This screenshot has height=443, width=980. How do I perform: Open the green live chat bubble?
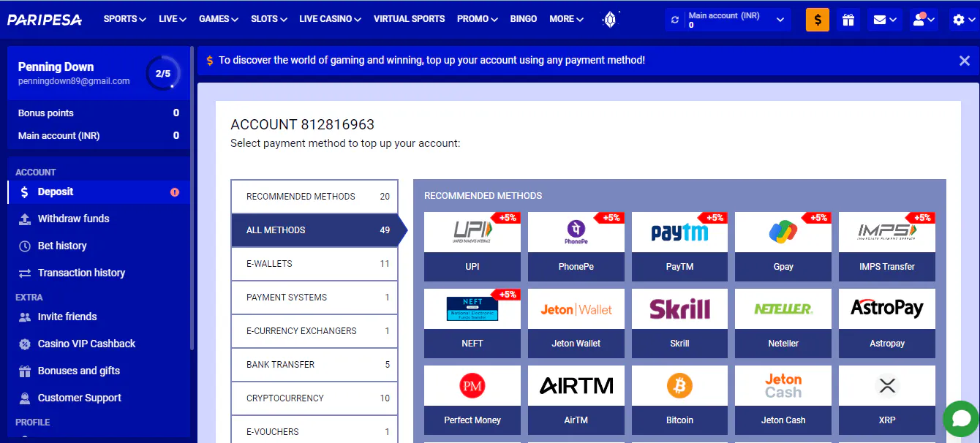tap(961, 419)
